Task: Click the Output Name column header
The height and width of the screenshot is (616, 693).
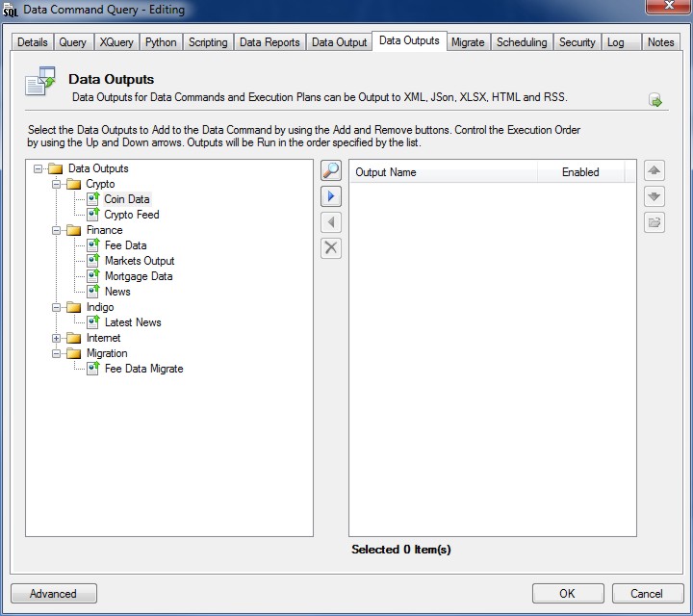Action: (x=386, y=172)
